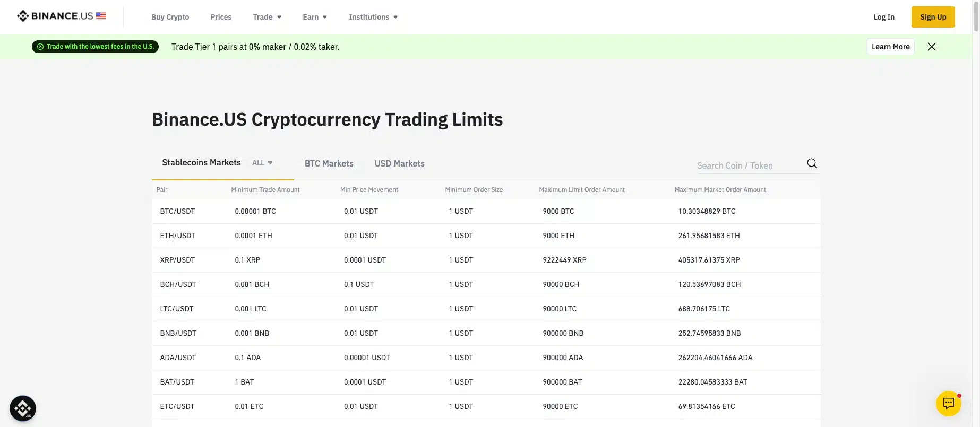Select the BTC/USDT pair cell

177,211
